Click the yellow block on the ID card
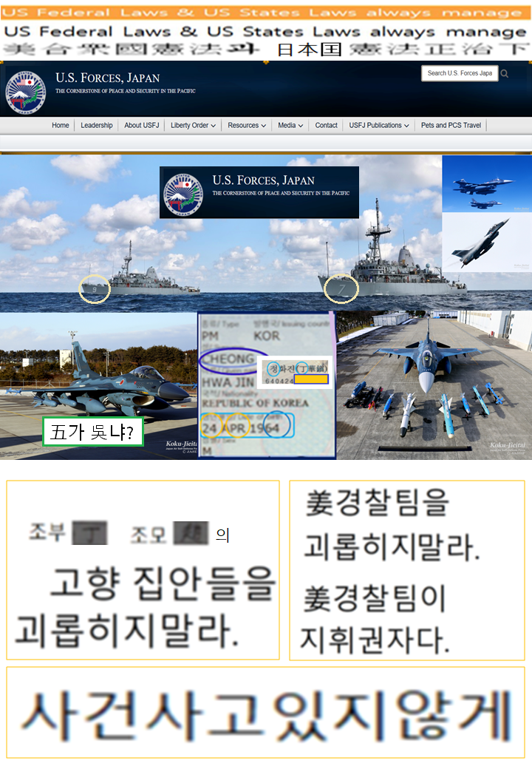532x769 pixels. tap(310, 379)
